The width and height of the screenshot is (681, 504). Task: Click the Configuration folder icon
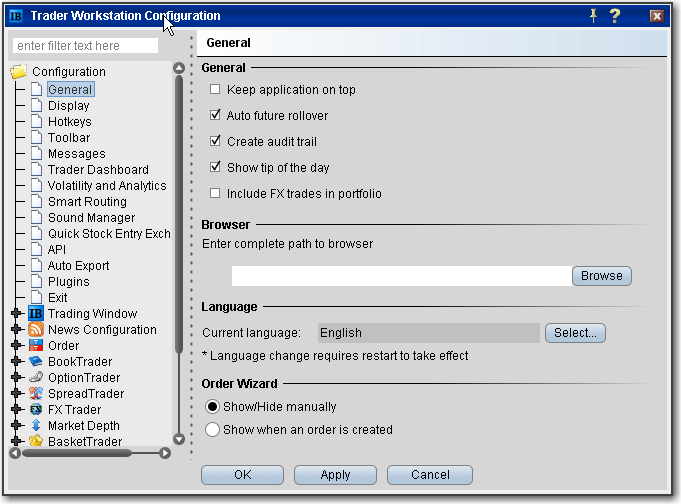click(x=19, y=72)
